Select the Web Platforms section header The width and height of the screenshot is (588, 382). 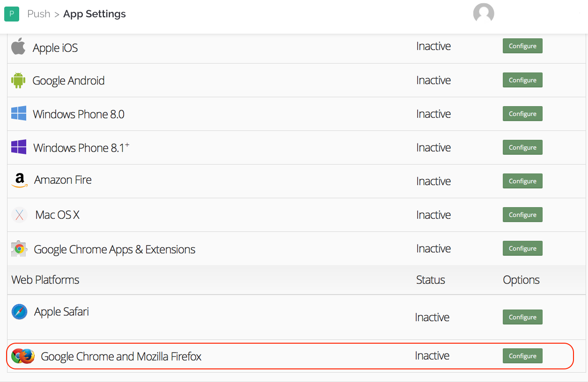coord(44,279)
